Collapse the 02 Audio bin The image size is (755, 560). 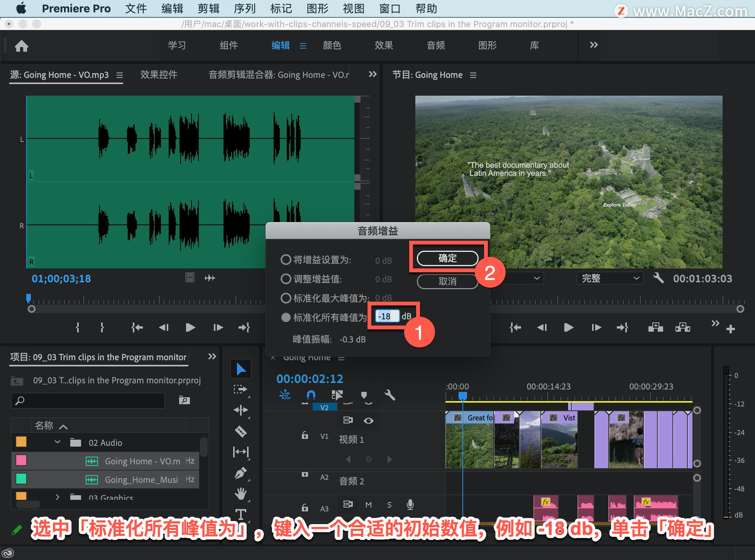tap(57, 442)
